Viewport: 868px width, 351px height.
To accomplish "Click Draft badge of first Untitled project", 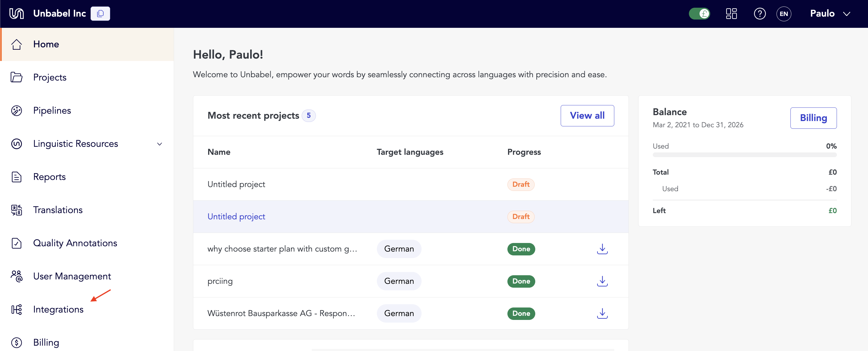I will click(521, 184).
